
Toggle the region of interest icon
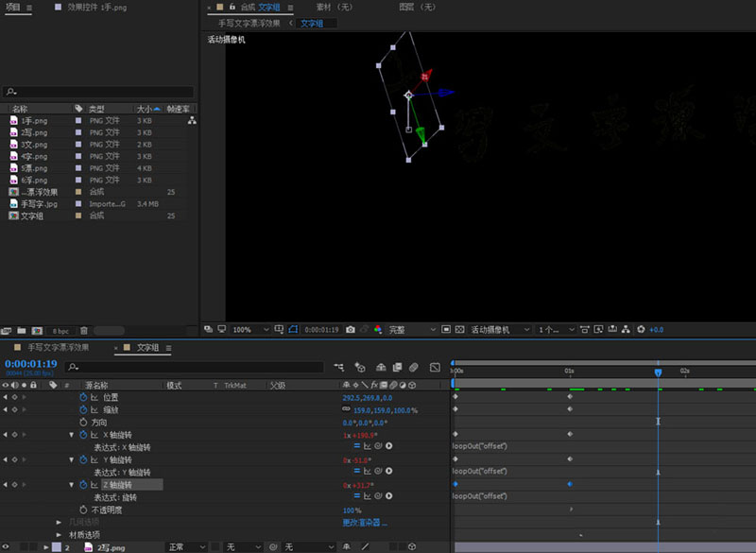coord(446,329)
